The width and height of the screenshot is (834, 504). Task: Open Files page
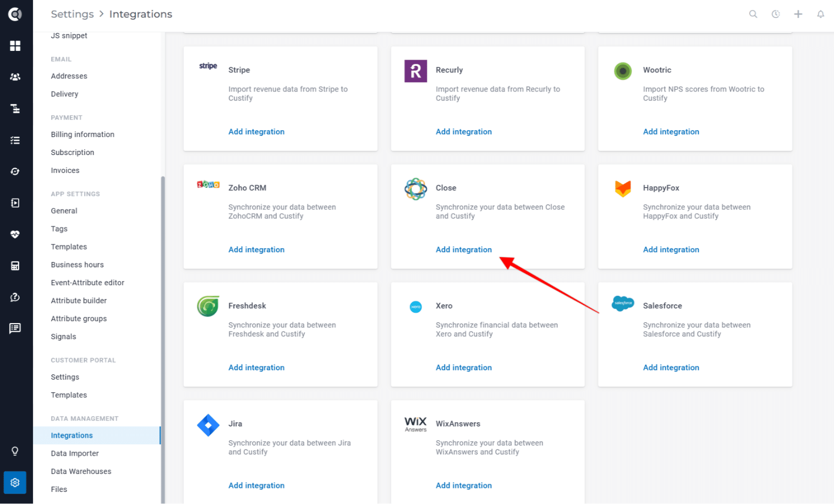coord(59,489)
